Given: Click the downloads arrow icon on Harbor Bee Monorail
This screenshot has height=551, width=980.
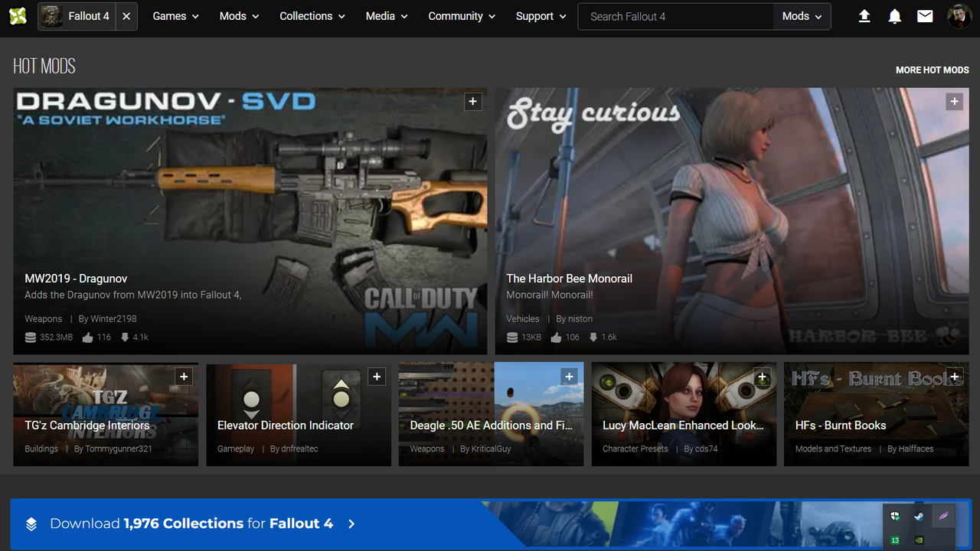Looking at the screenshot, I should (x=593, y=337).
